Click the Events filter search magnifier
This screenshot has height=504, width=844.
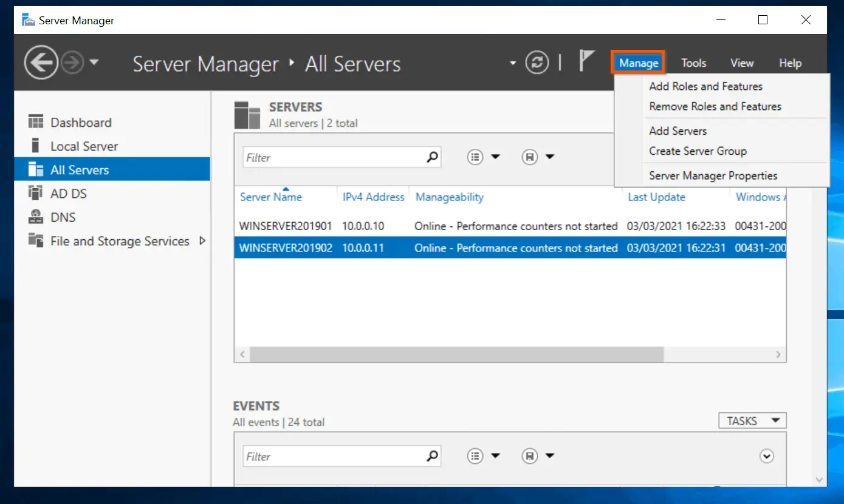[x=432, y=456]
